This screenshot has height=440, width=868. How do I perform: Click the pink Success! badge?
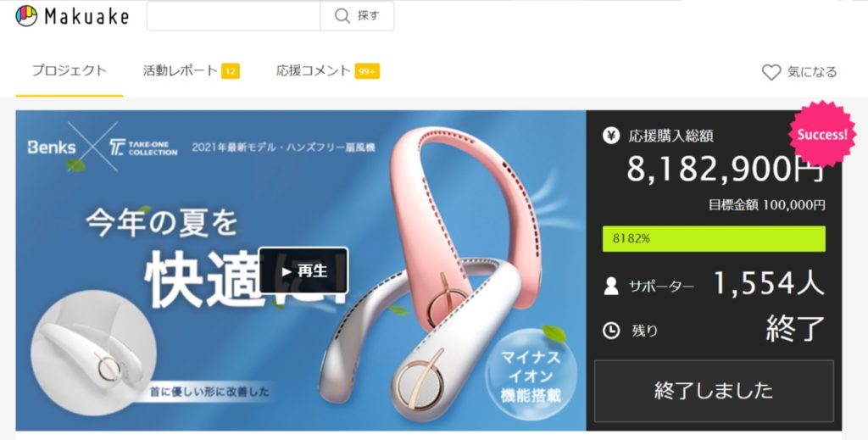(822, 134)
